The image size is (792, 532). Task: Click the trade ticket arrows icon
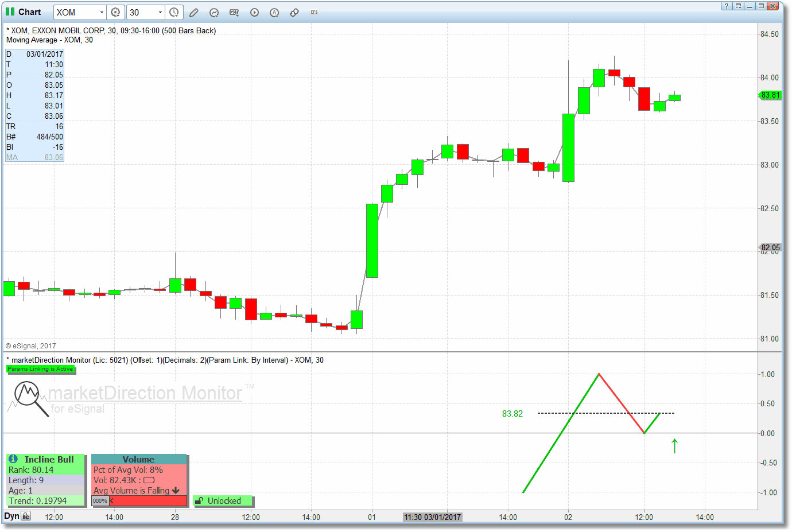click(x=294, y=12)
